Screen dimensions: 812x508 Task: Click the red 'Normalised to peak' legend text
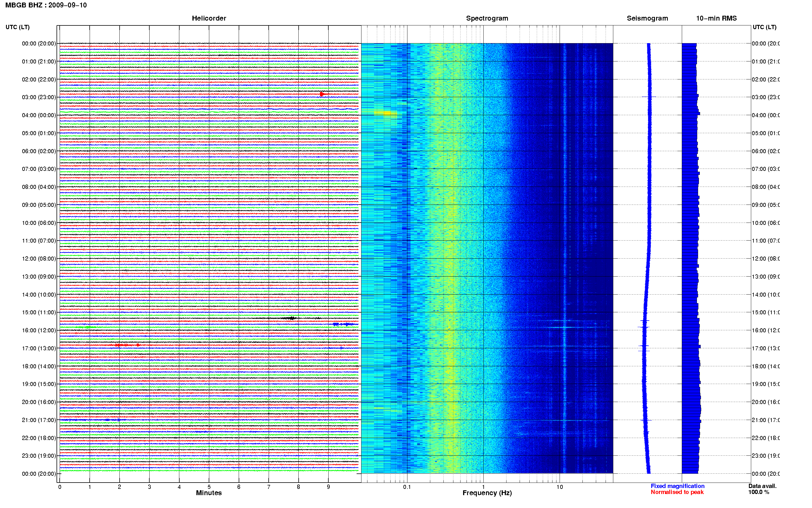(x=677, y=492)
